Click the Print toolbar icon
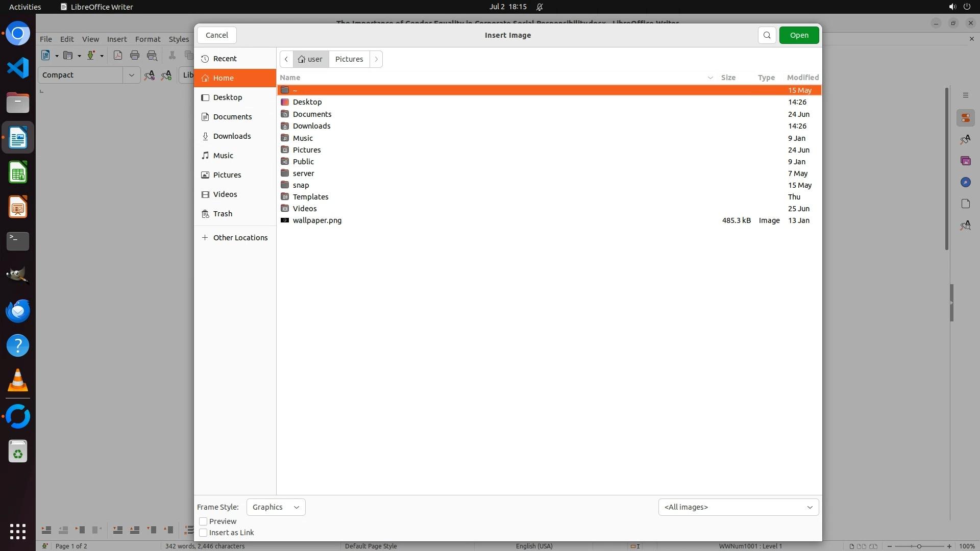The image size is (980, 551). [x=135, y=56]
